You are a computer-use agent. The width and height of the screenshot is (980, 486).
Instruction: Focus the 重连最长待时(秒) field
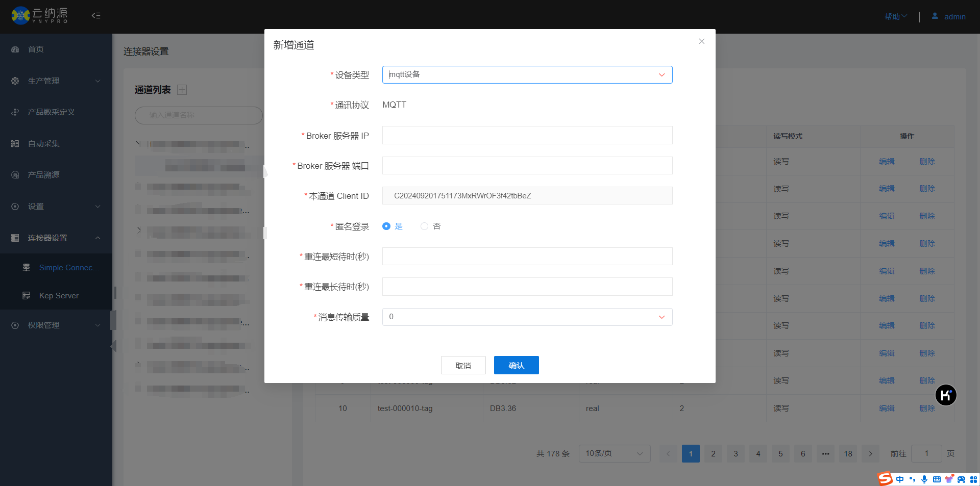tap(527, 287)
